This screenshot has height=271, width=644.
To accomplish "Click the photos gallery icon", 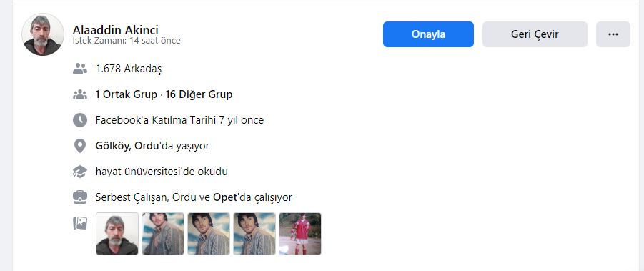I will point(79,223).
